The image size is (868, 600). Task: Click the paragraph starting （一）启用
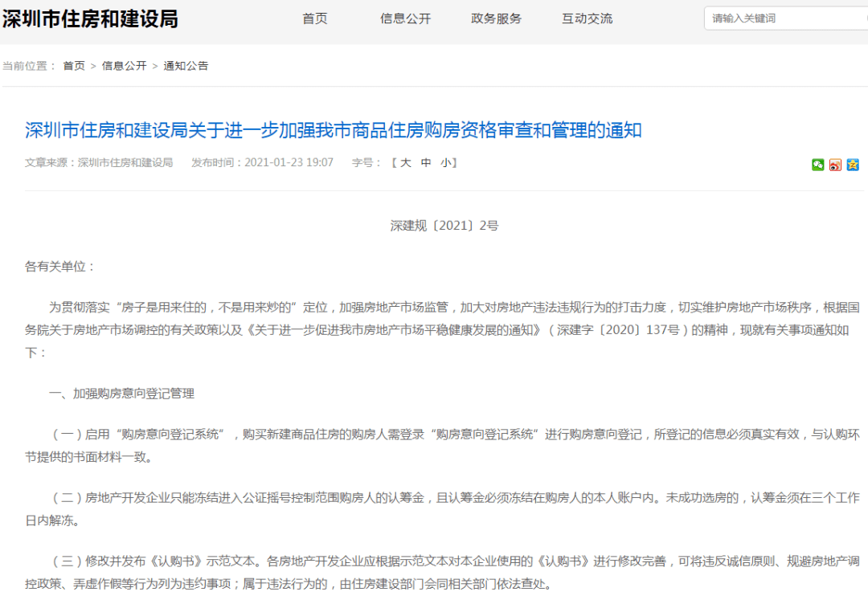442,446
